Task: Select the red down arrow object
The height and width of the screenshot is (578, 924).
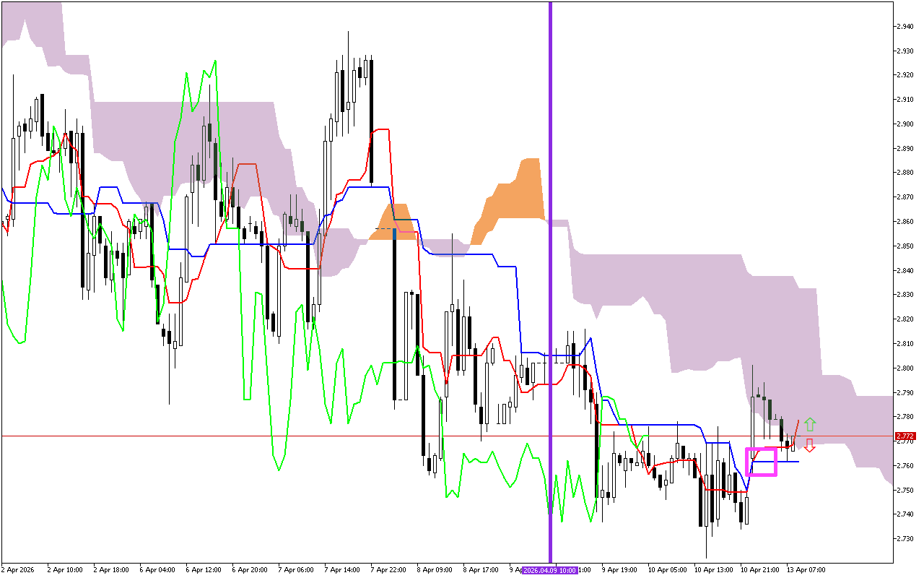Action: point(808,445)
